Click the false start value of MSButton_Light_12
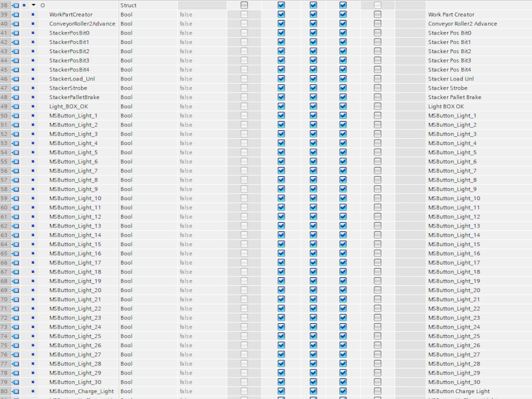 pyautogui.click(x=186, y=217)
